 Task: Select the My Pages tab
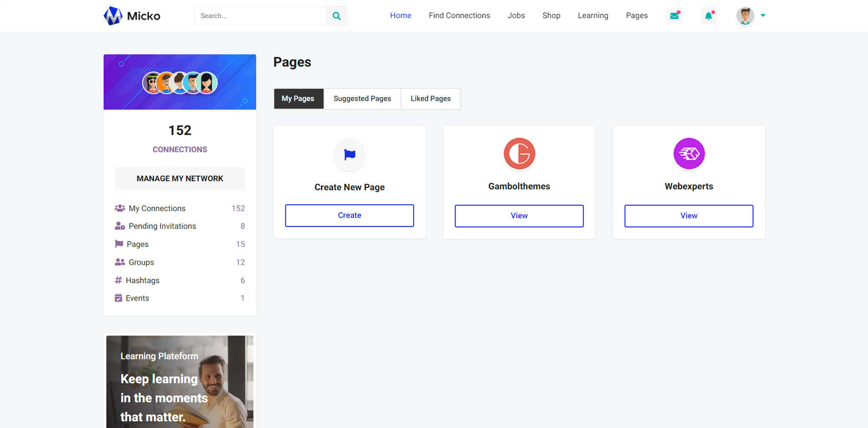pos(298,99)
